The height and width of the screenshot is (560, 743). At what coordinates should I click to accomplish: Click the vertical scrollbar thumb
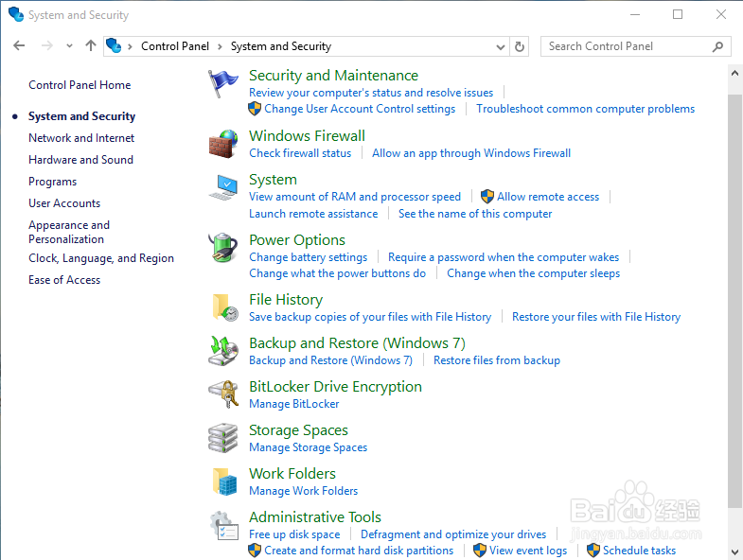coord(734,301)
